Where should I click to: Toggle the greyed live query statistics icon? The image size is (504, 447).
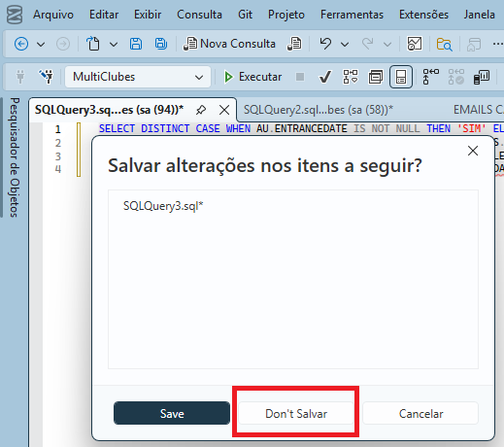pyautogui.click(x=456, y=77)
